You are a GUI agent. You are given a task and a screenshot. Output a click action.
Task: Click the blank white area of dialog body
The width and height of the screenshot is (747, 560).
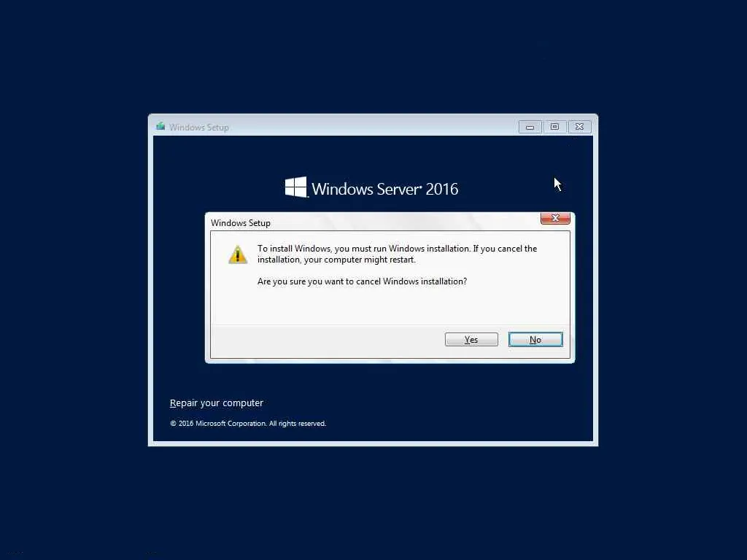[x=390, y=306]
